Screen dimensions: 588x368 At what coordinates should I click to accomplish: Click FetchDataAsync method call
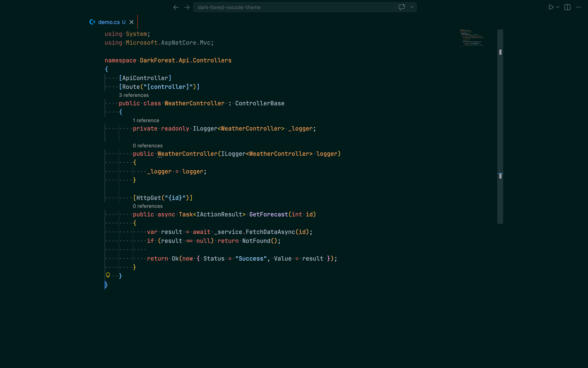(270, 232)
